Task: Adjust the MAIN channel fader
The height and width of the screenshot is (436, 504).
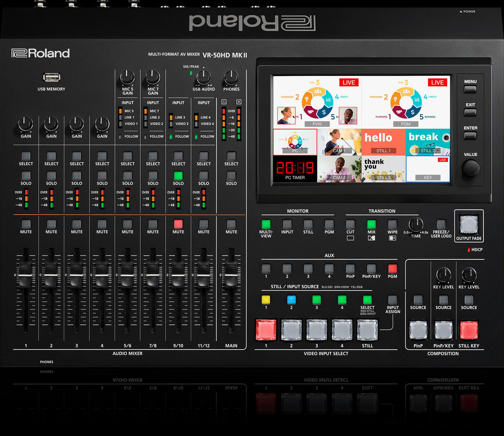Action: 231,275
